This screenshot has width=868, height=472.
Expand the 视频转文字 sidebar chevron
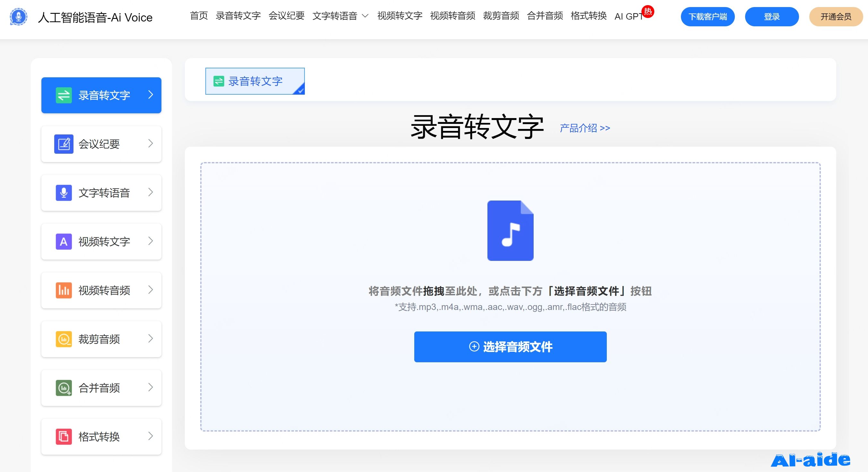pyautogui.click(x=150, y=241)
